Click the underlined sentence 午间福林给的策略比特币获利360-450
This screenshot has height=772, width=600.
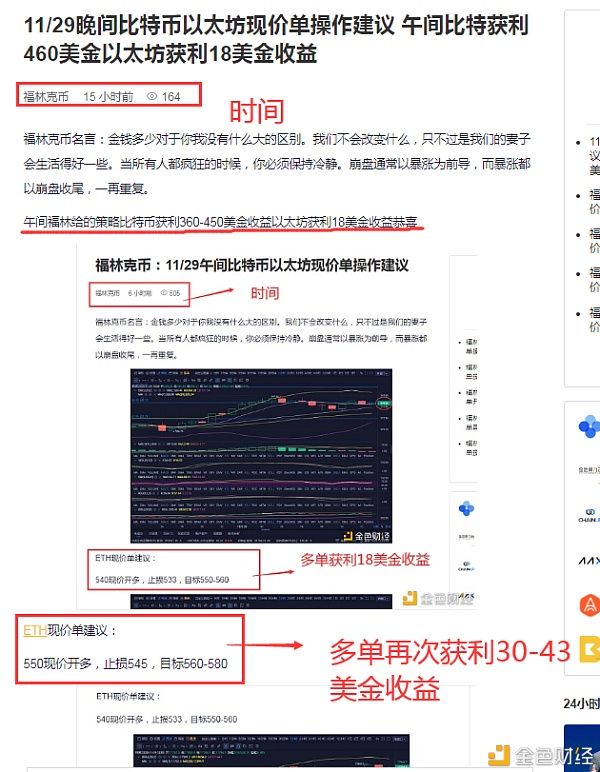tap(221, 223)
